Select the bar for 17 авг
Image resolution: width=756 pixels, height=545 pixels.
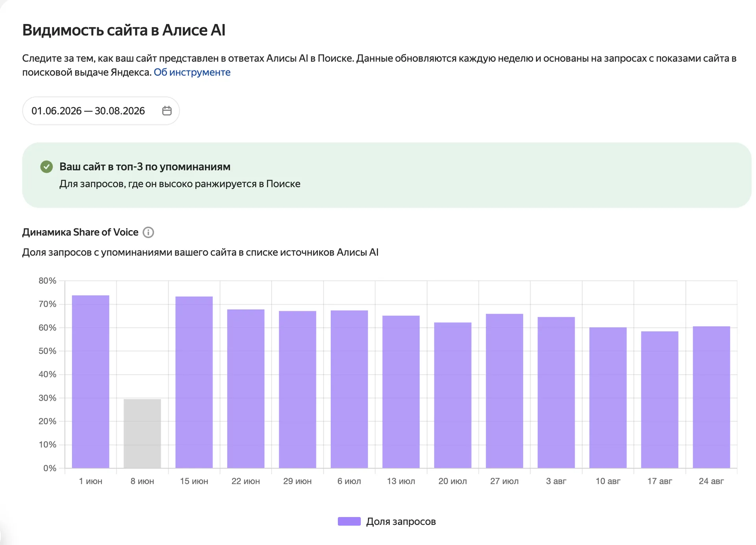coord(660,400)
